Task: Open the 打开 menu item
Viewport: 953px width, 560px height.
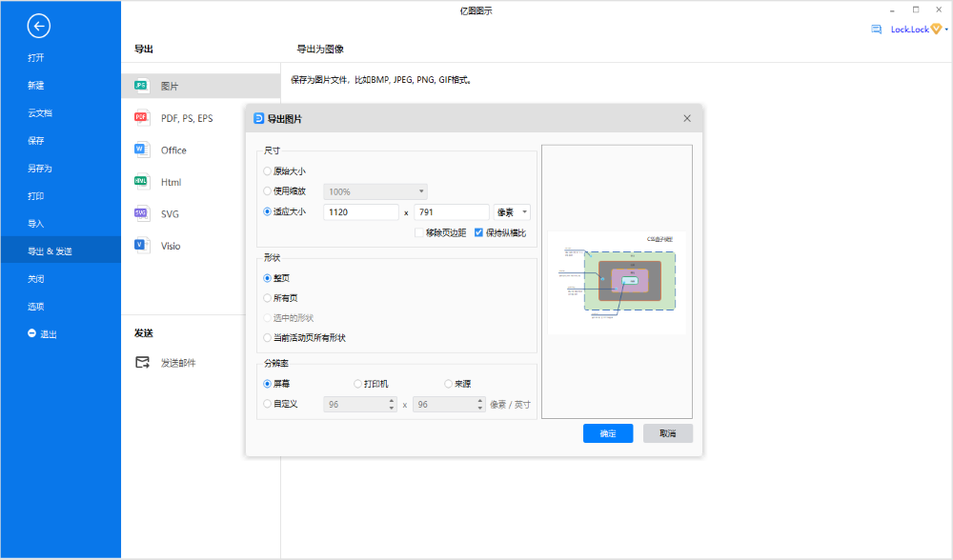Action: click(x=36, y=58)
